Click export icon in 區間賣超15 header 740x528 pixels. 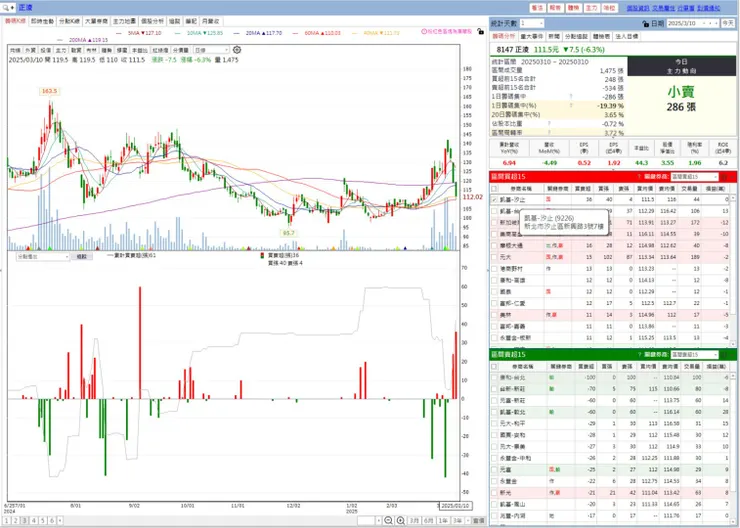tap(724, 354)
